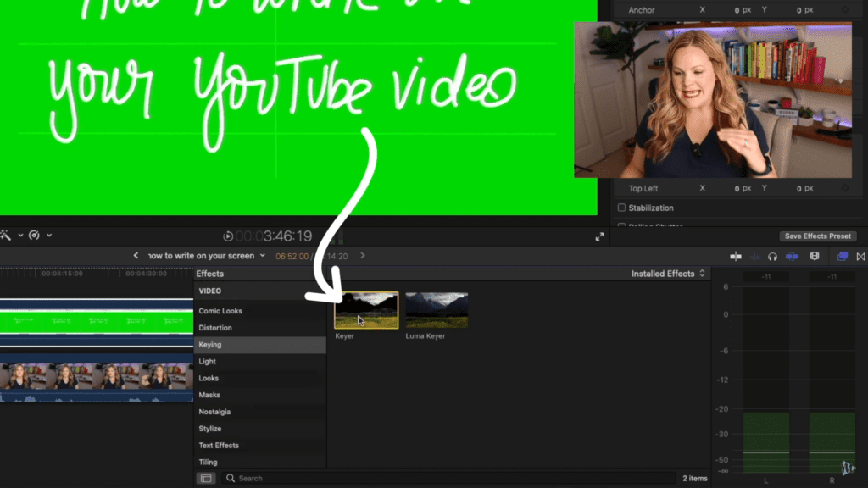Click the VIDEO section header in Effects
This screenshot has height=488, width=868.
coord(210,291)
